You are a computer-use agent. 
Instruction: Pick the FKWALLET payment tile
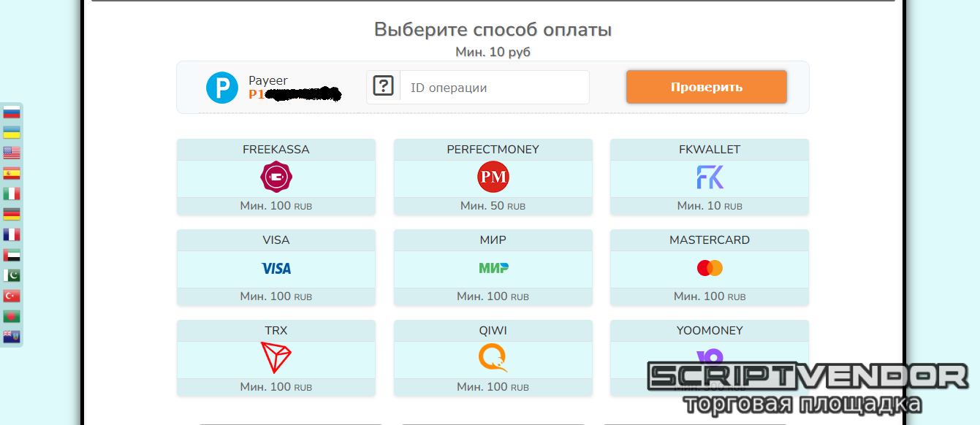pos(710,177)
